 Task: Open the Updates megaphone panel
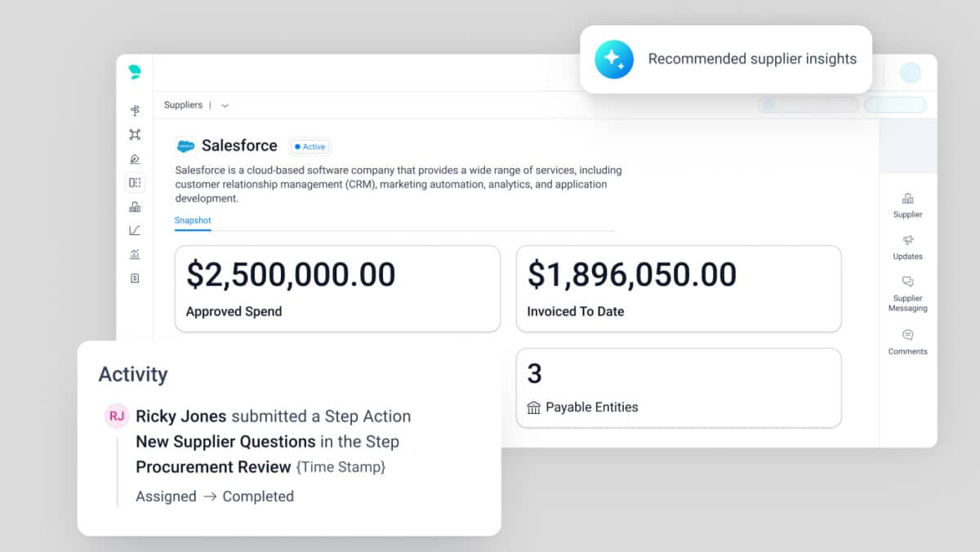point(907,247)
